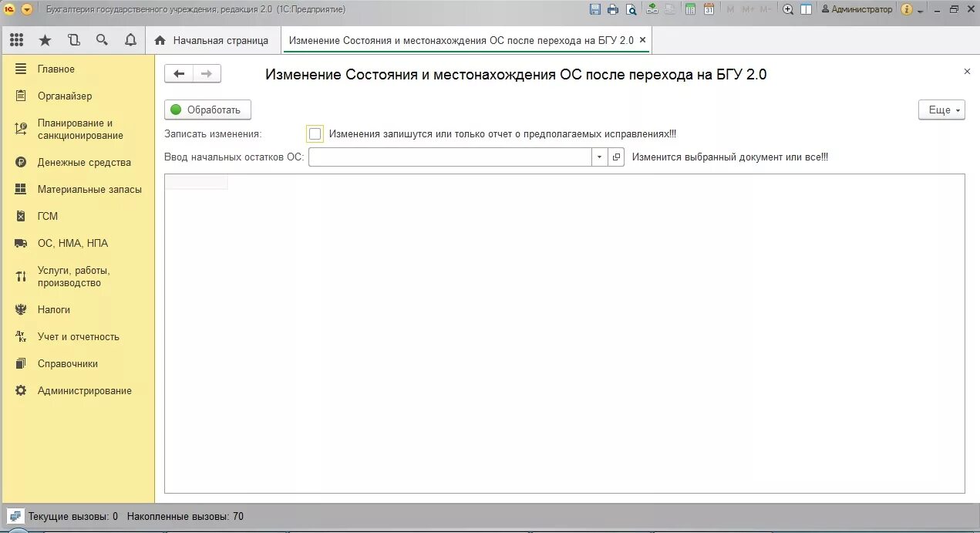Click the Администратор user label
The width and height of the screenshot is (980, 533).
tap(857, 9)
